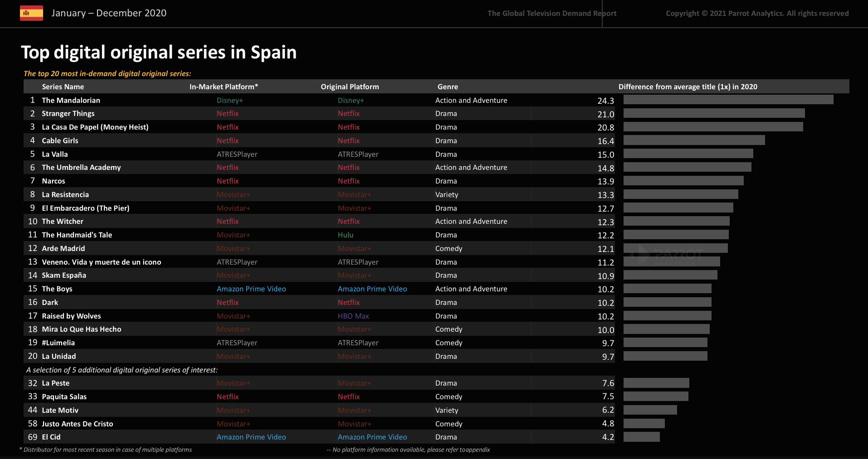Screen dimensions: 868x459
Task: Click the 16.4 value for Cable Girls
Action: click(x=605, y=141)
